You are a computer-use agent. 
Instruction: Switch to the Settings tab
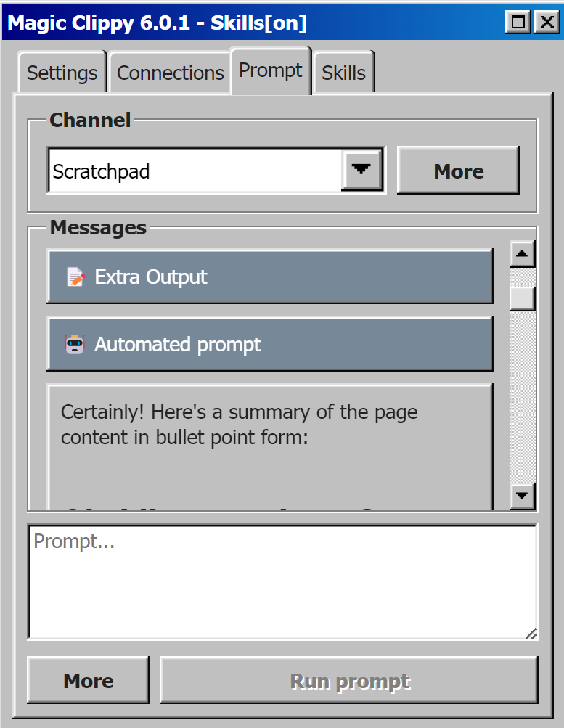(x=62, y=73)
